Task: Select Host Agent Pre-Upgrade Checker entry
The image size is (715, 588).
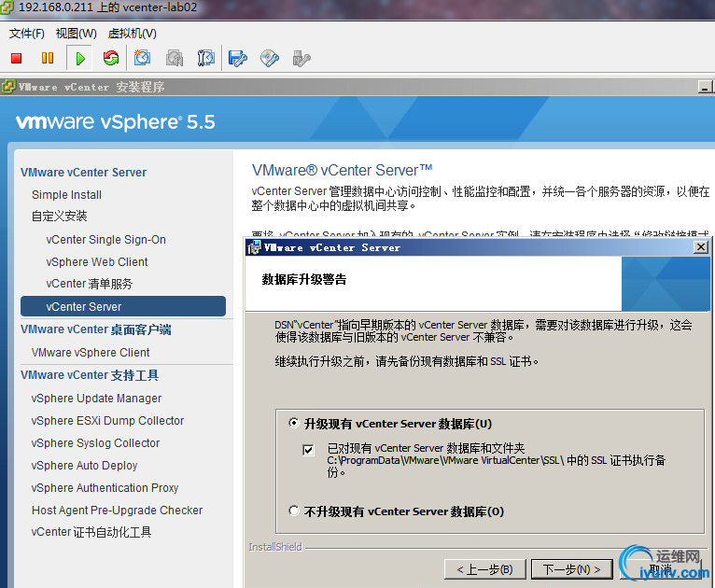Action: 118,510
